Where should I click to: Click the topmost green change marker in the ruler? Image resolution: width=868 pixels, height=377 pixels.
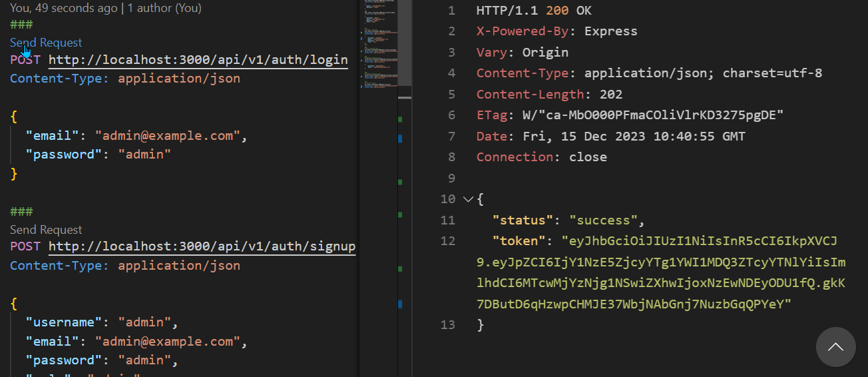[400, 119]
